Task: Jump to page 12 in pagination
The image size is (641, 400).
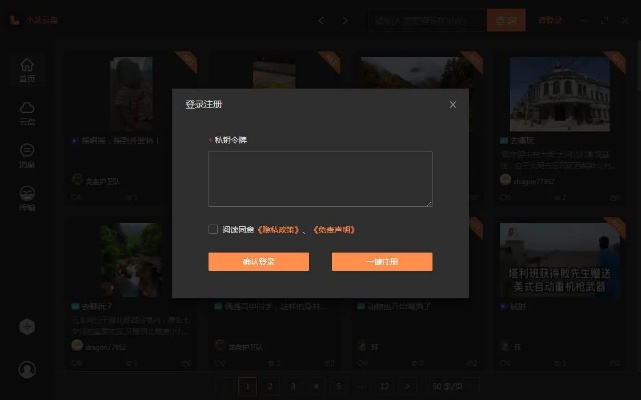Action: (384, 386)
